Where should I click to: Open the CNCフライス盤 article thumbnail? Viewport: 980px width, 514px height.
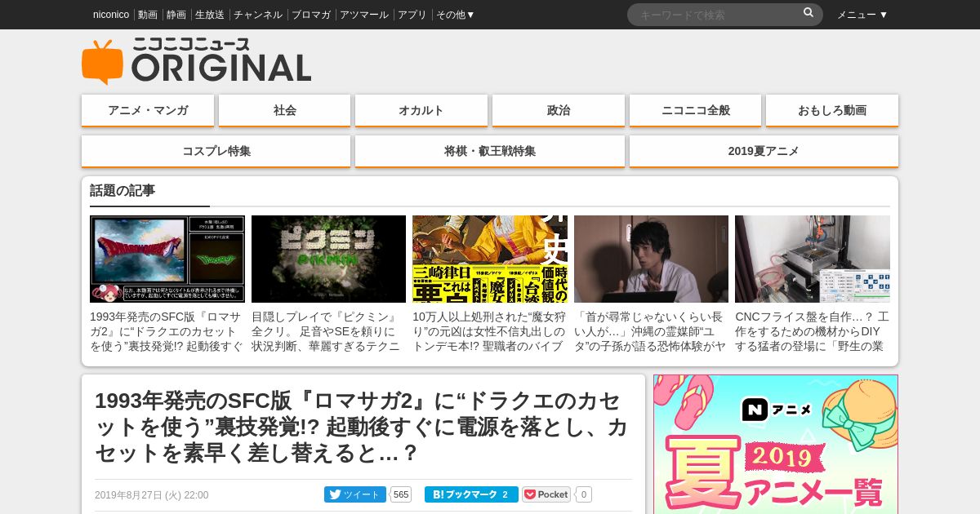click(813, 259)
